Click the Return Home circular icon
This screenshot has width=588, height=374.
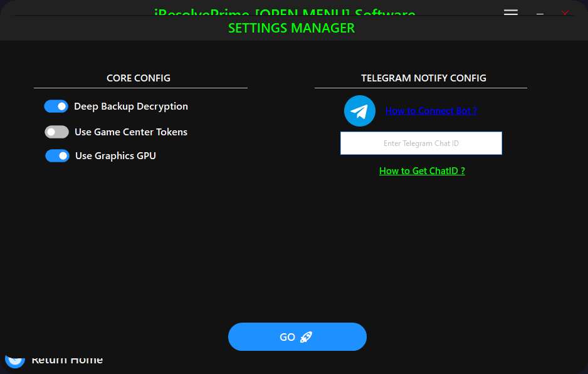click(x=15, y=360)
